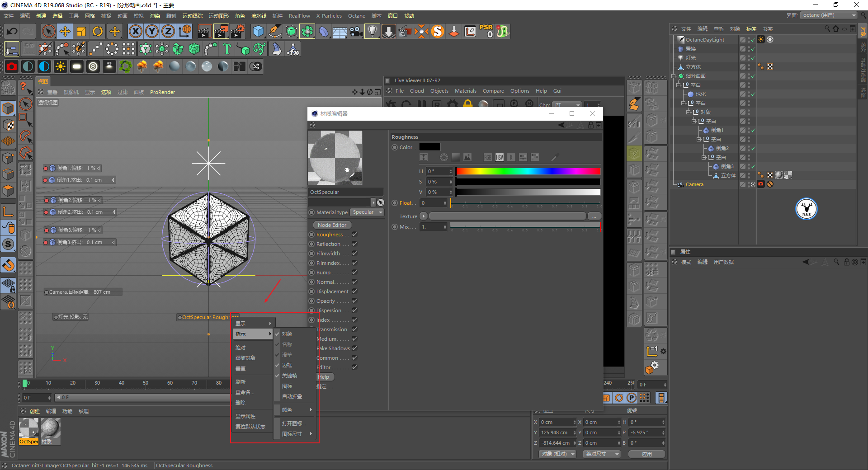
Task: Open the Texture arrow menu button
Action: coord(424,216)
